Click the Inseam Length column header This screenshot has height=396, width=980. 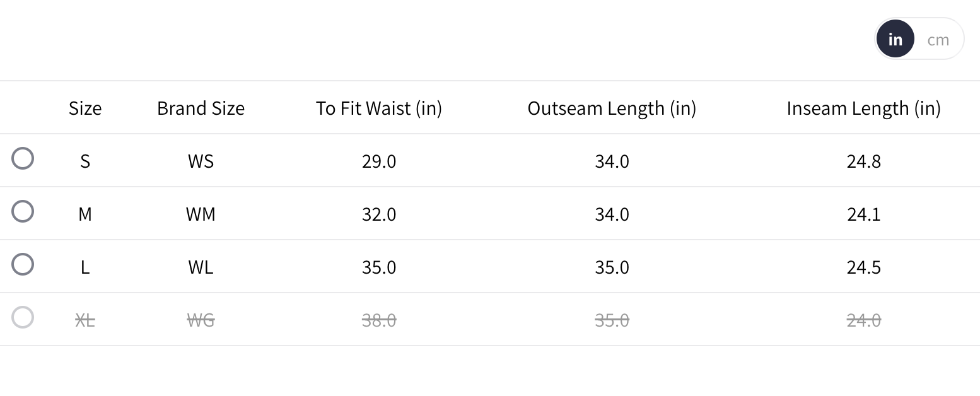tap(863, 108)
